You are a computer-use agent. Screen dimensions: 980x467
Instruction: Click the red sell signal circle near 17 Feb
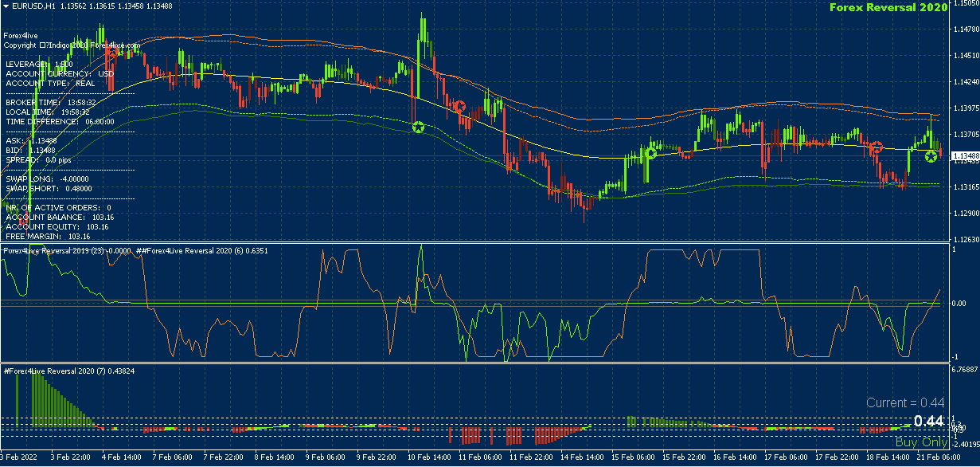click(x=877, y=147)
